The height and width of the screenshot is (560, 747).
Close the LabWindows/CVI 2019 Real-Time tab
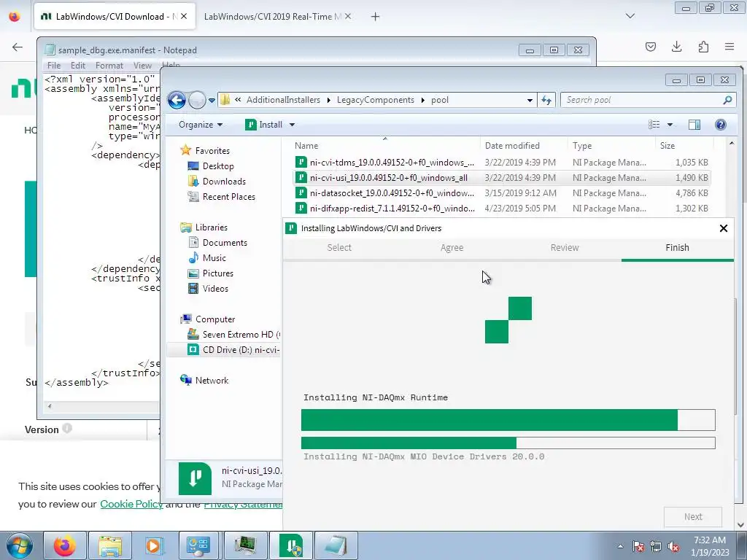348,17
